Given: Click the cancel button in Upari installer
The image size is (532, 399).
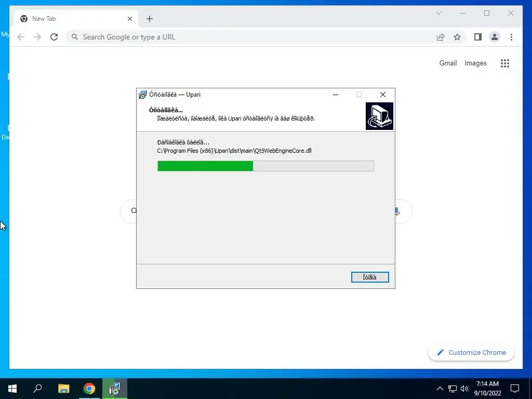Looking at the screenshot, I should (x=370, y=277).
